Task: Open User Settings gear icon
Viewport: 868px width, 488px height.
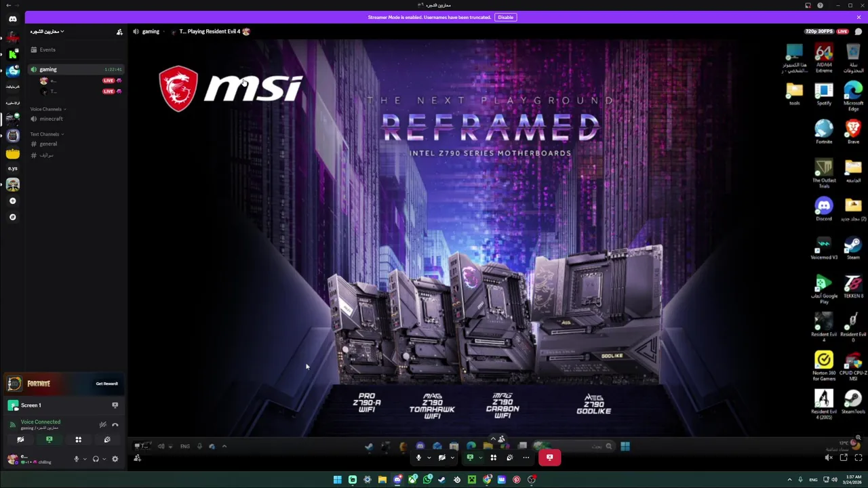Action: click(x=115, y=459)
